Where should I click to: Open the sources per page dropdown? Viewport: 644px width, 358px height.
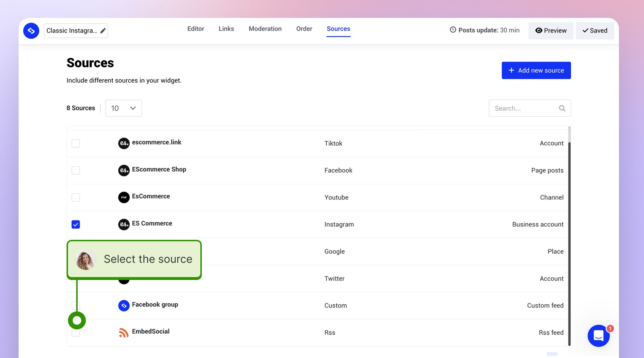click(123, 108)
